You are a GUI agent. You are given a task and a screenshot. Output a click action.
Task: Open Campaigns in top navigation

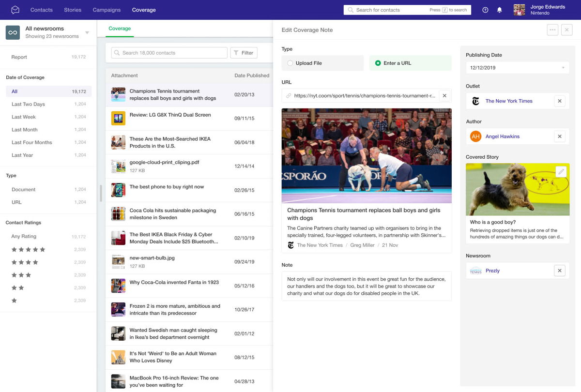click(107, 10)
